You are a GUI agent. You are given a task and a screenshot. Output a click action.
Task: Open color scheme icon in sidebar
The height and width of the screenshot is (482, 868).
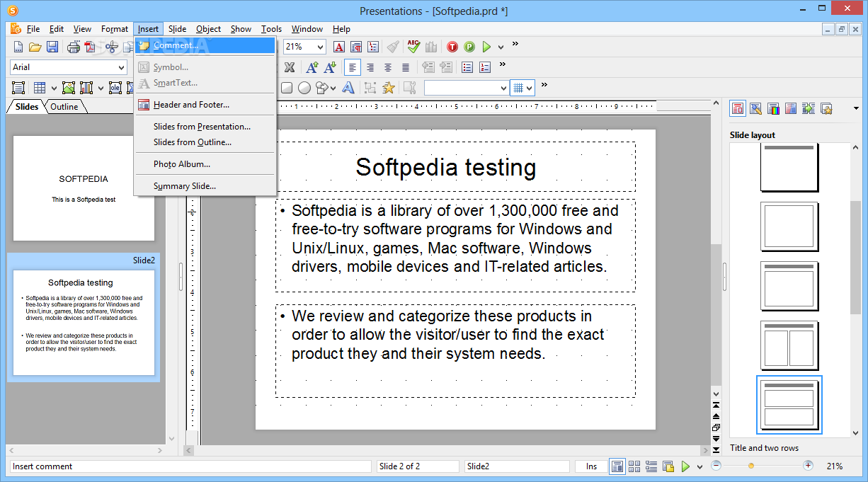click(773, 108)
